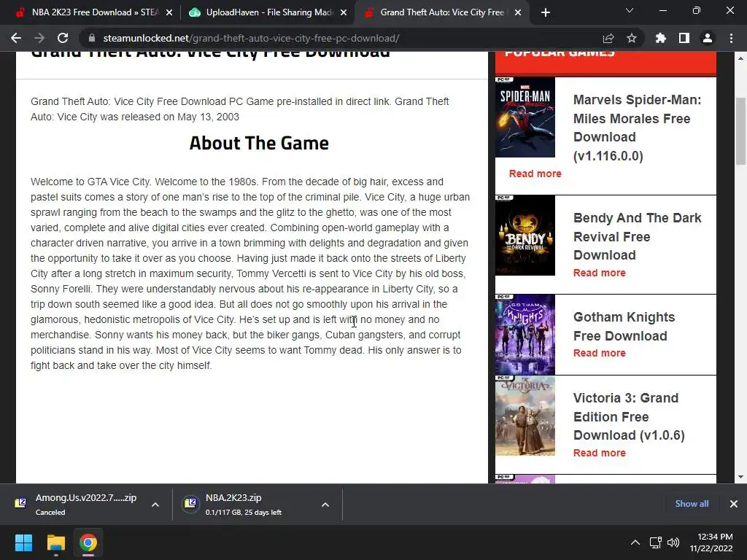Open the tab search dropdown
The image size is (747, 560).
[x=630, y=10]
